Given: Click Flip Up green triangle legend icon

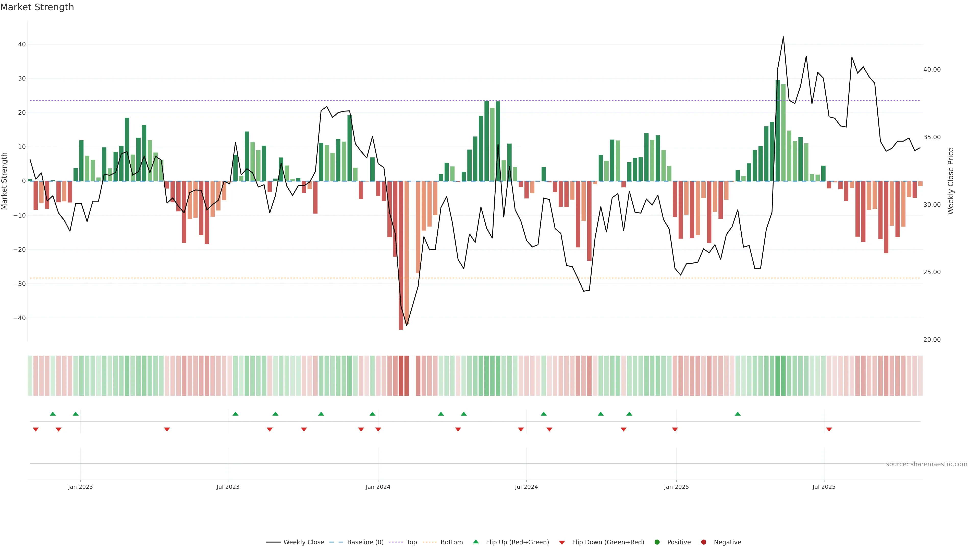Looking at the screenshot, I should pos(475,542).
